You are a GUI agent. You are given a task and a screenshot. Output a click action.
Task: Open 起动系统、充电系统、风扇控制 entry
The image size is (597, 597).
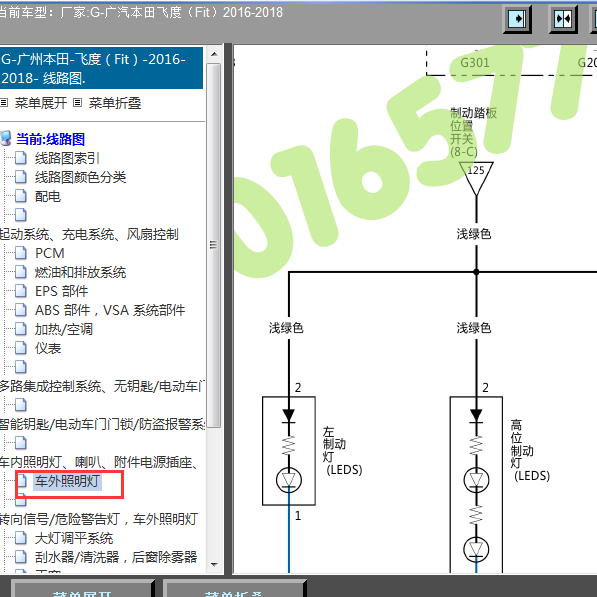click(89, 234)
